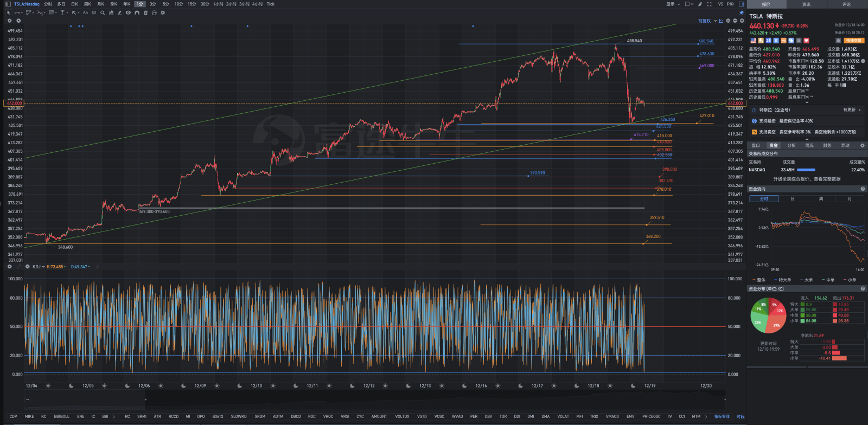The height and width of the screenshot is (425, 868).
Task: Switch to the 日K period
Action: tap(74, 4)
